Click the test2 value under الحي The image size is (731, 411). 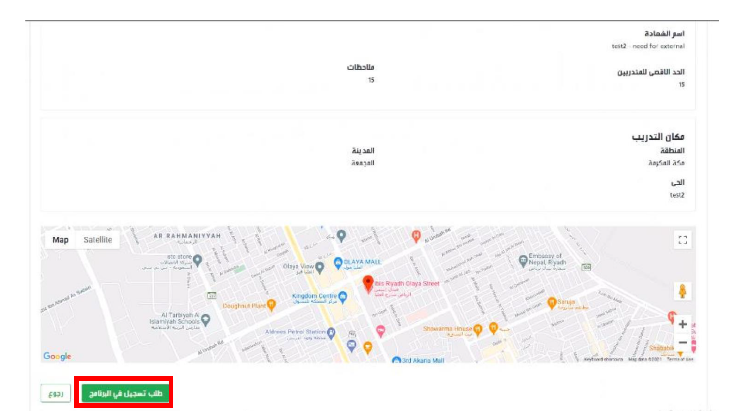click(677, 195)
